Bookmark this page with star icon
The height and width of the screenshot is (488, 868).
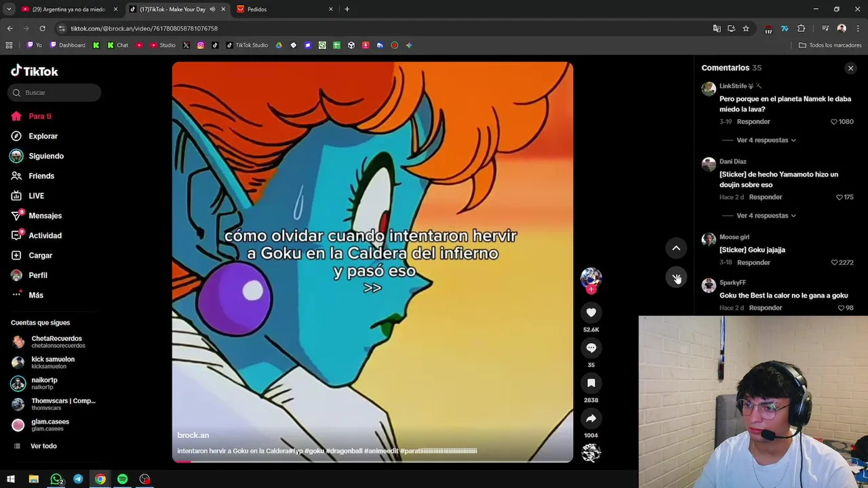point(746,28)
